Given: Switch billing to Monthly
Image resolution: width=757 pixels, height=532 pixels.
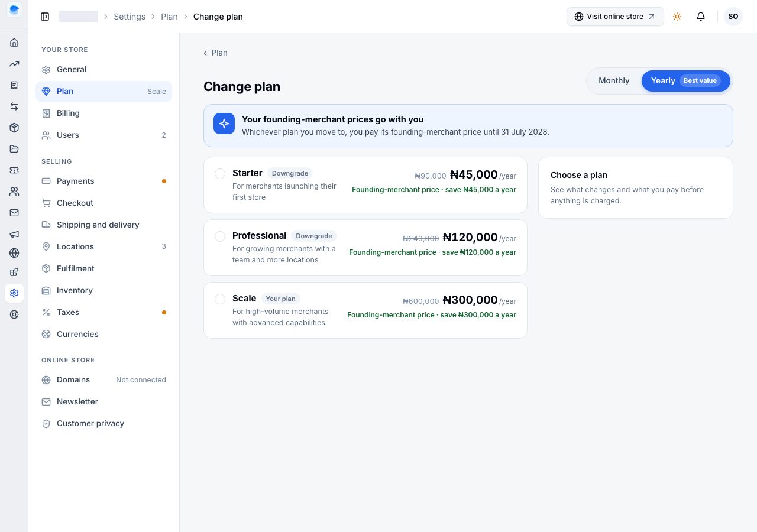Looking at the screenshot, I should coord(614,81).
